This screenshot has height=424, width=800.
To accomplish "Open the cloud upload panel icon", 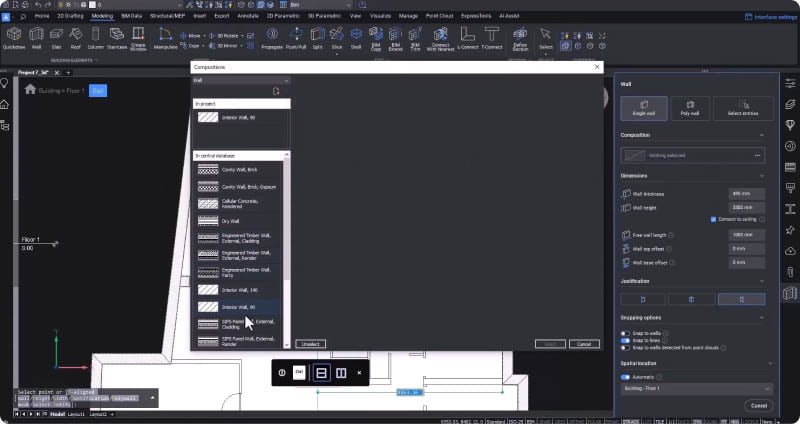I will pyautogui.click(x=790, y=251).
